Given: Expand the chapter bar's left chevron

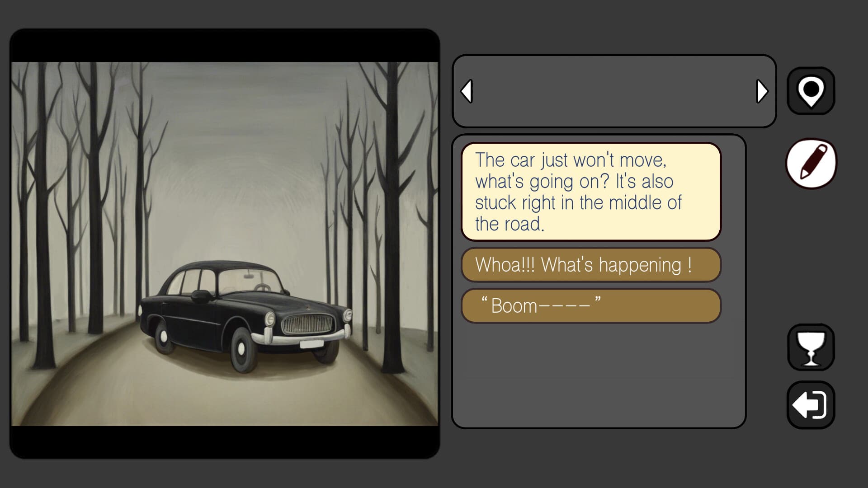Looking at the screenshot, I should point(467,90).
